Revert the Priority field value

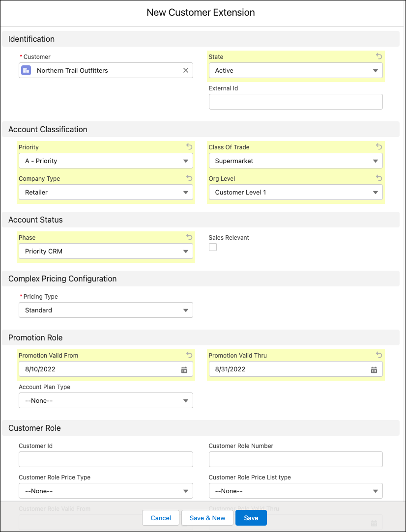click(x=189, y=146)
